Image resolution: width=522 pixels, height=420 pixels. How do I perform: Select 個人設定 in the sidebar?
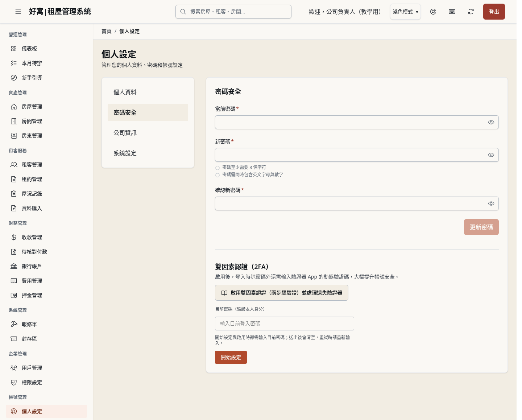point(46,411)
